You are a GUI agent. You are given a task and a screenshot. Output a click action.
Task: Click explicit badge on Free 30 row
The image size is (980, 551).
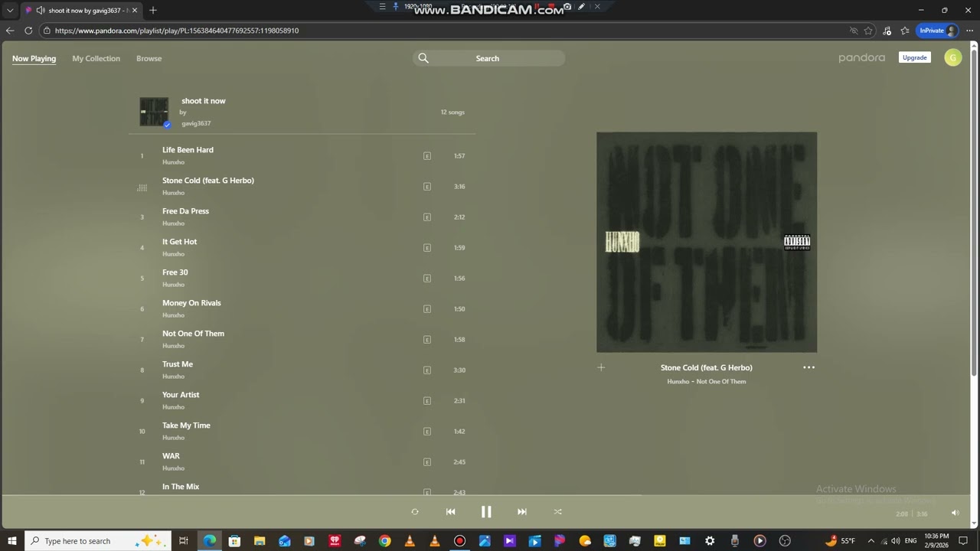pos(427,279)
